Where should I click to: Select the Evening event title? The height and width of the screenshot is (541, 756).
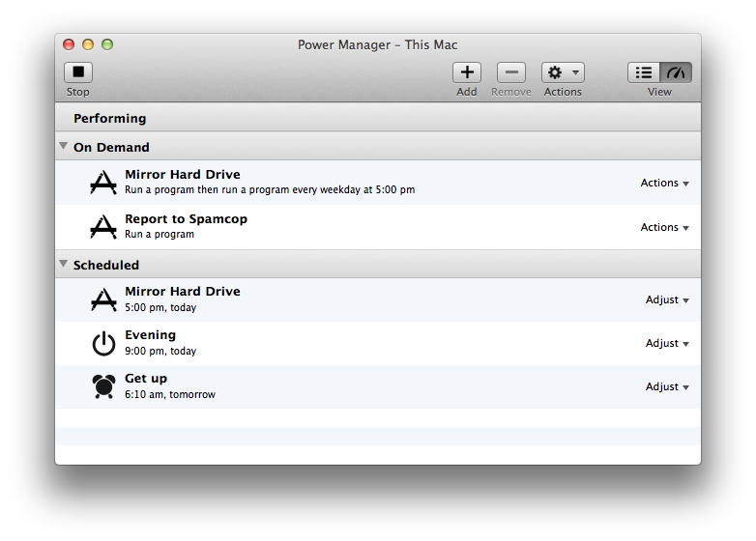(151, 335)
